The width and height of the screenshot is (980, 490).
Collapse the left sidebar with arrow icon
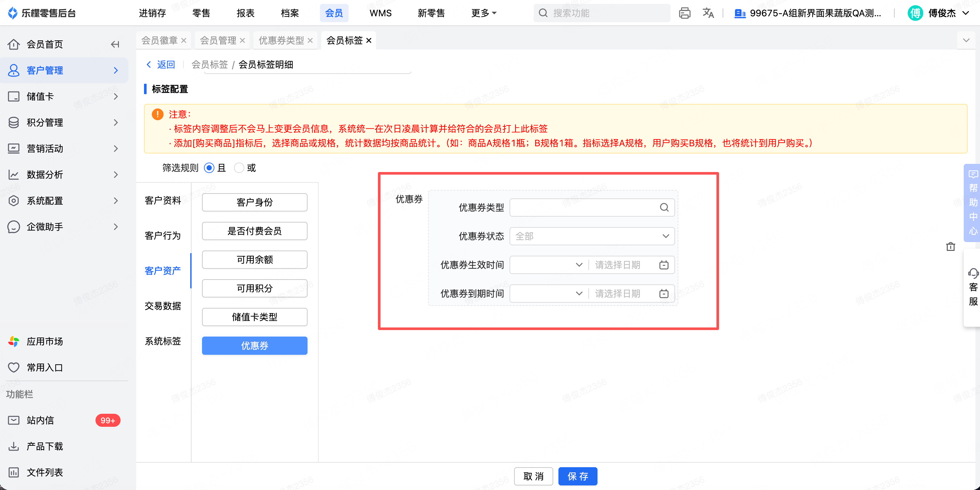pos(115,45)
